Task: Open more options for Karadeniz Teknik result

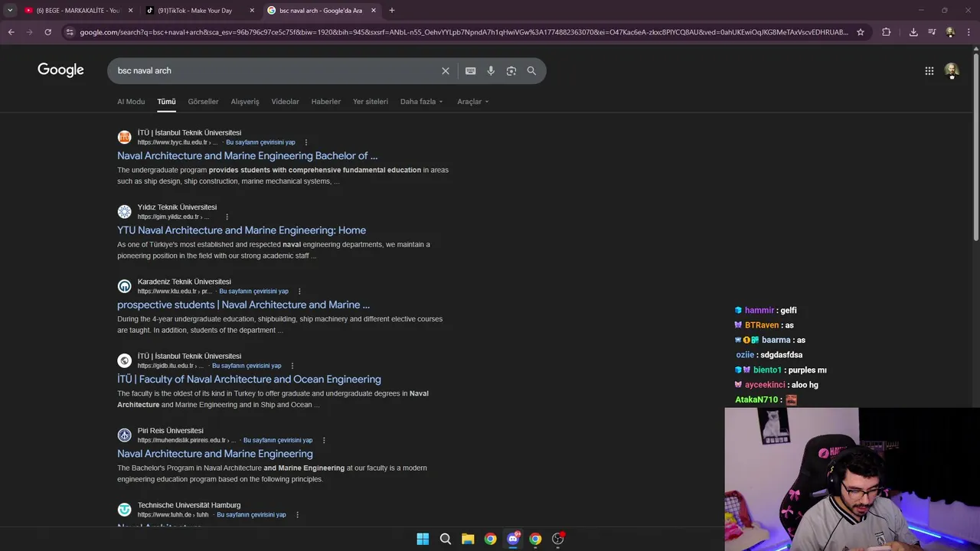Action: click(299, 292)
